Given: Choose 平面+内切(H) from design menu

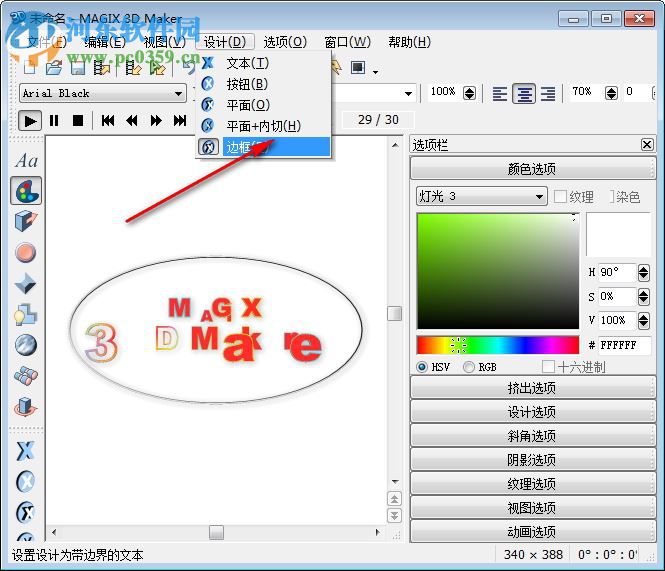Looking at the screenshot, I should coord(263,126).
